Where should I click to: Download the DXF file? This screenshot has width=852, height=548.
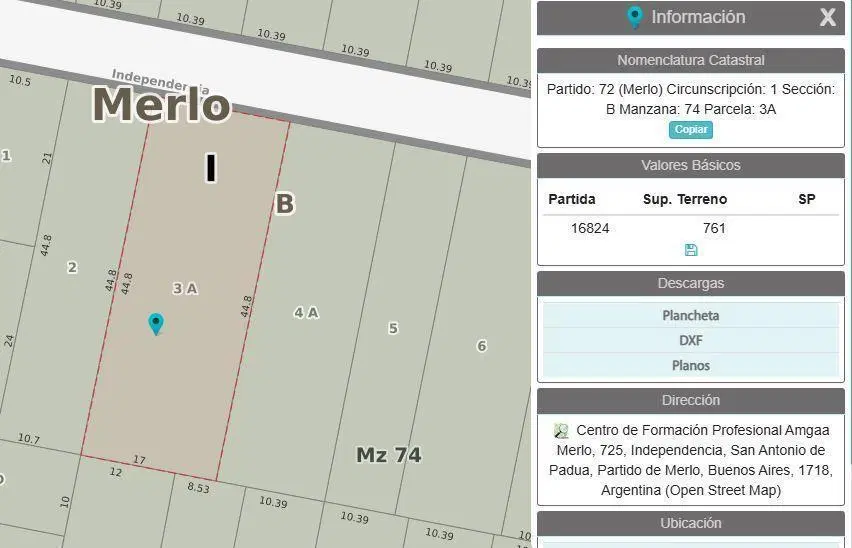click(691, 341)
